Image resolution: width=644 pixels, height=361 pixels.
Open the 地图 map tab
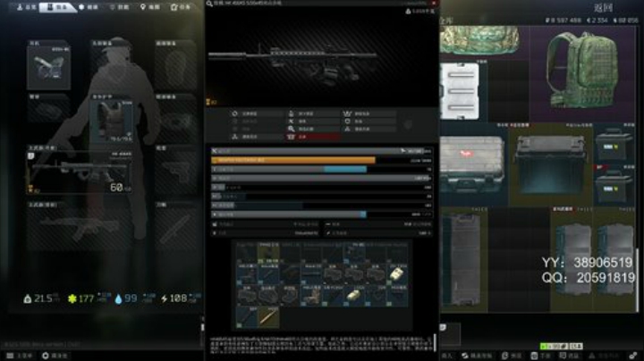(x=150, y=7)
